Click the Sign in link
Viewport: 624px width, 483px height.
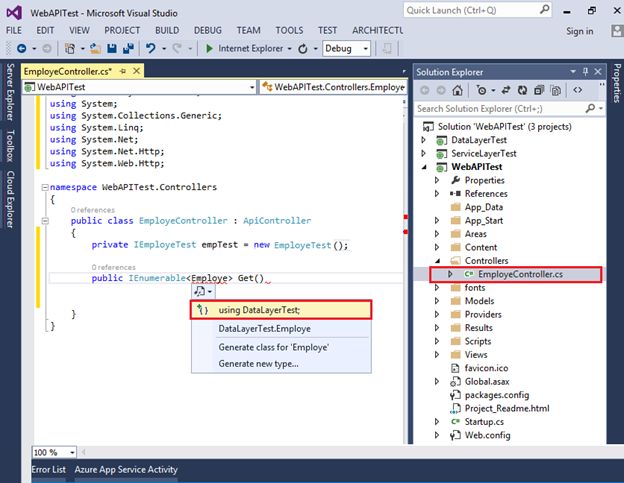[x=579, y=31]
